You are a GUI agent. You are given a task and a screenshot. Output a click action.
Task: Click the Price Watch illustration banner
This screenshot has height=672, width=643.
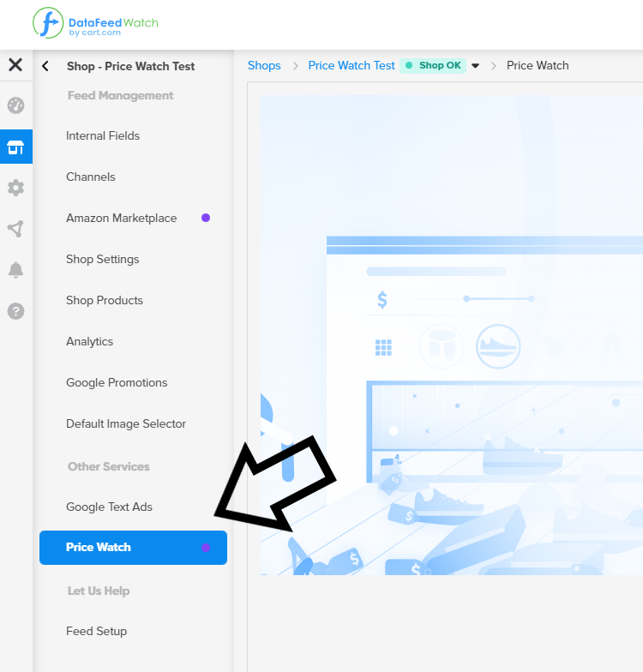pos(452,334)
